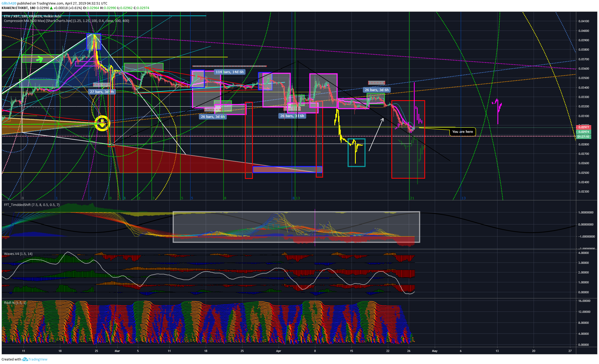Screen dimensions: 599x364
Task: Select the FFT_TimddedShift indicator title
Action: (32, 205)
